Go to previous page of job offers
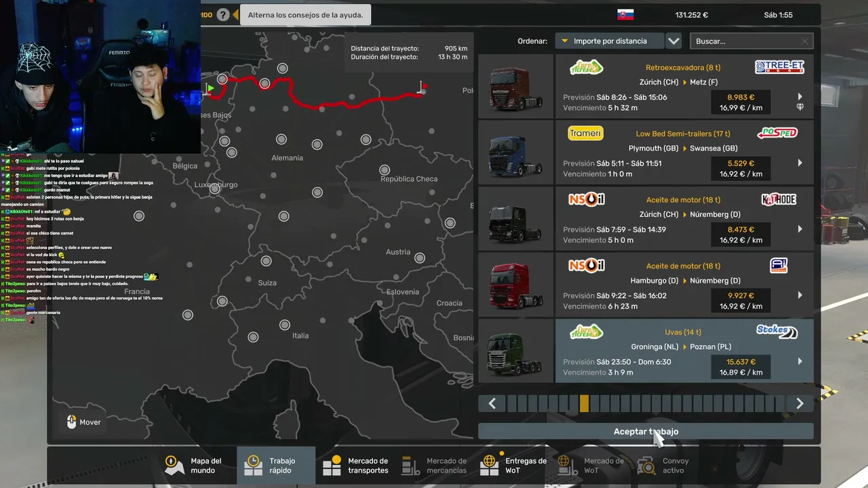This screenshot has width=868, height=488. pos(492,404)
